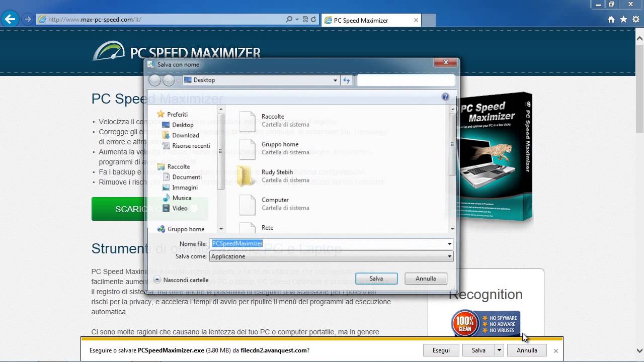Click the browser back arrow button
Viewport: 644px width, 362px height.
10,20
